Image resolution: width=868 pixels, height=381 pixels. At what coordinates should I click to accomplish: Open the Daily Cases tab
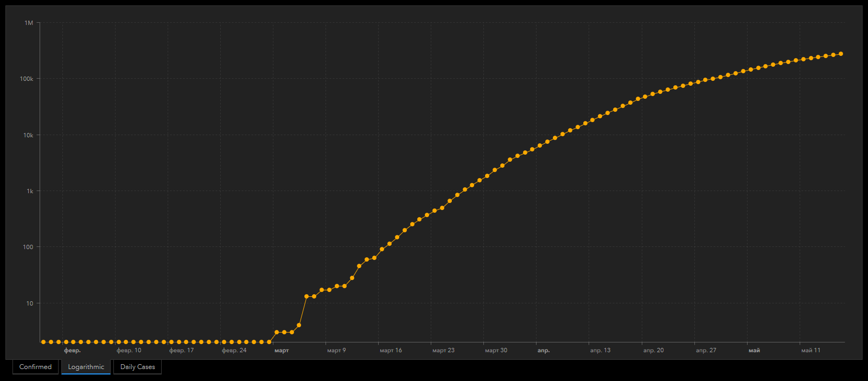tap(137, 367)
